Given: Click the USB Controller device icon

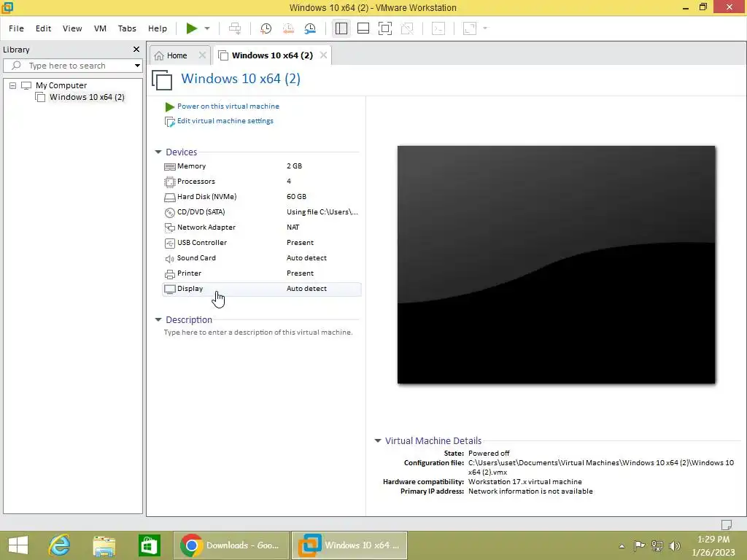Looking at the screenshot, I should pos(169,244).
